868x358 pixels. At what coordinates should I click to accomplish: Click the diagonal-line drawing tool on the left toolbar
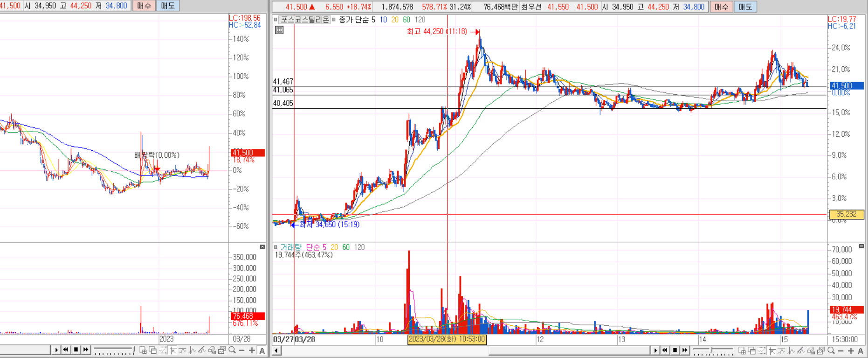click(202, 350)
